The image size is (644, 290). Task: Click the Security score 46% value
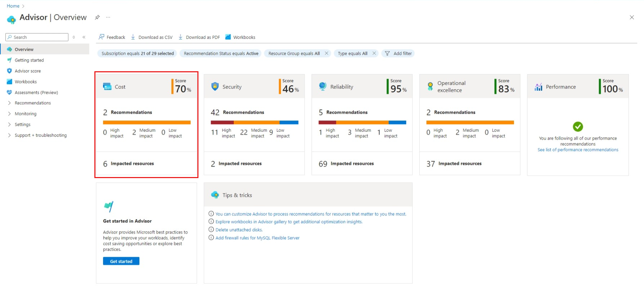pos(291,89)
